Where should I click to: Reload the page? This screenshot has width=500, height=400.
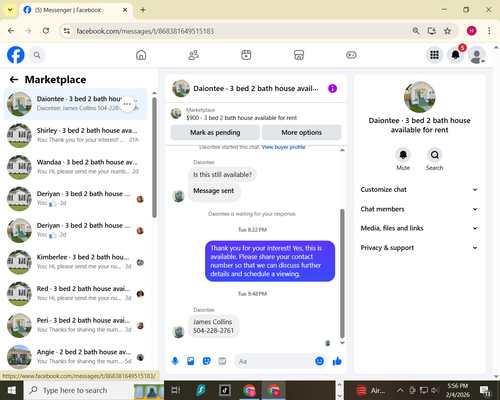46,31
